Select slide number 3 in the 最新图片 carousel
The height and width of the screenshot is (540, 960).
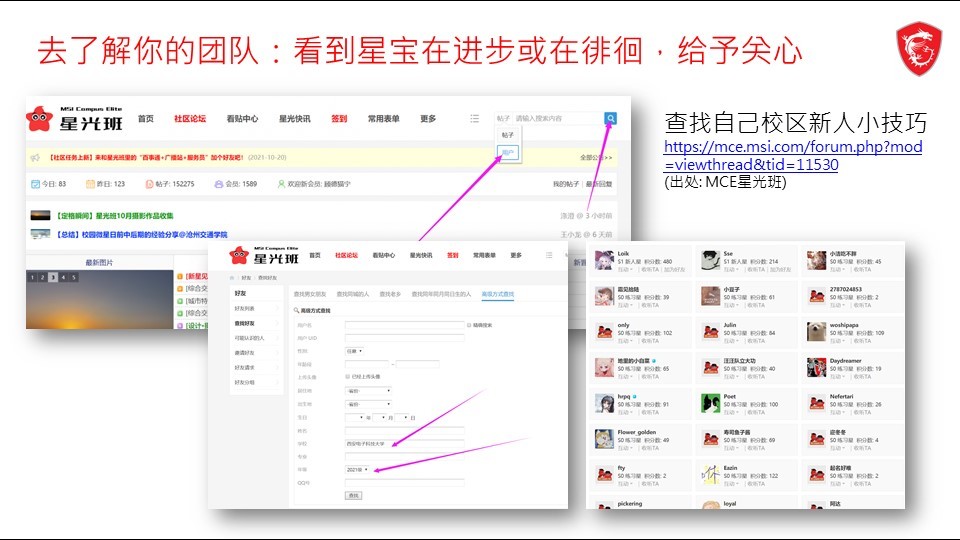click(x=53, y=277)
